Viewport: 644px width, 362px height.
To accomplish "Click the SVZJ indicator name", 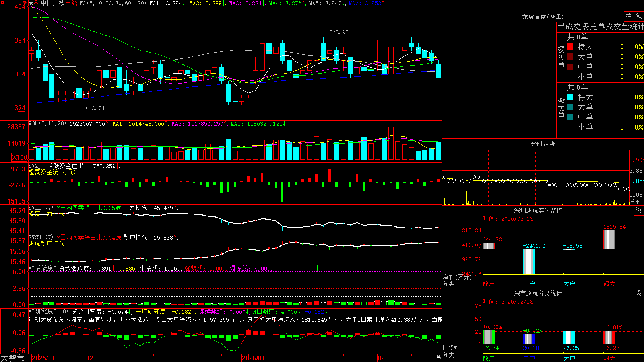I will [35, 166].
